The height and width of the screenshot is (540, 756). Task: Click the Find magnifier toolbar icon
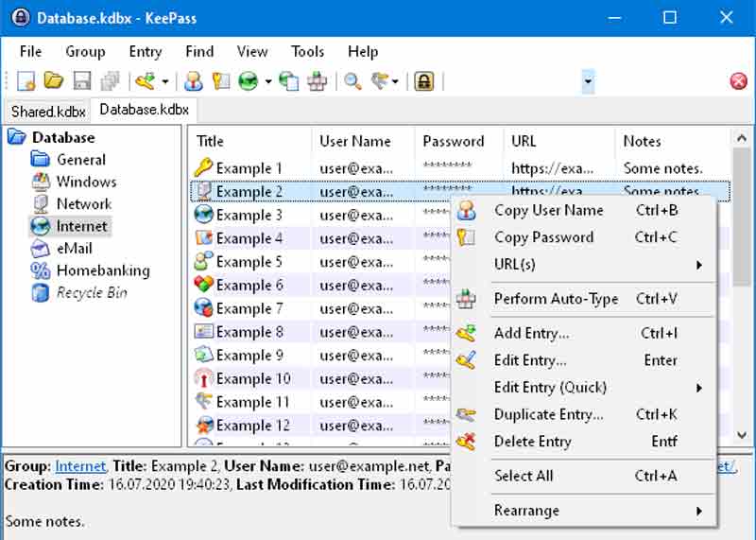coord(352,81)
